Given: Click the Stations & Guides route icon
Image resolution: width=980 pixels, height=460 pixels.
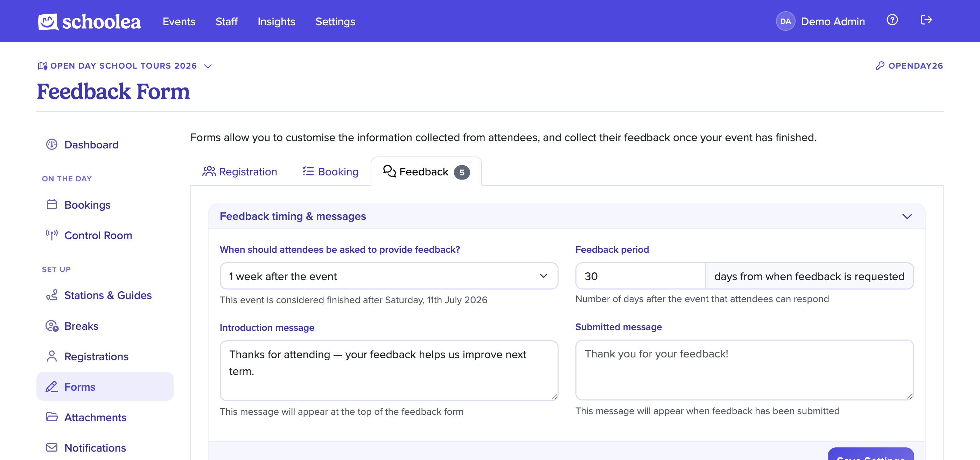Looking at the screenshot, I should 52,295.
